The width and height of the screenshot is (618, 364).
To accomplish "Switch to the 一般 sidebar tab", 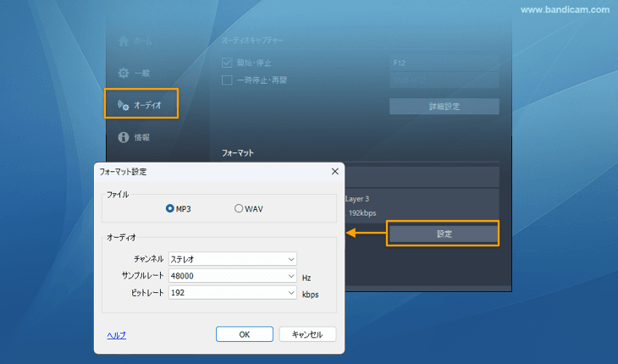I will [134, 73].
